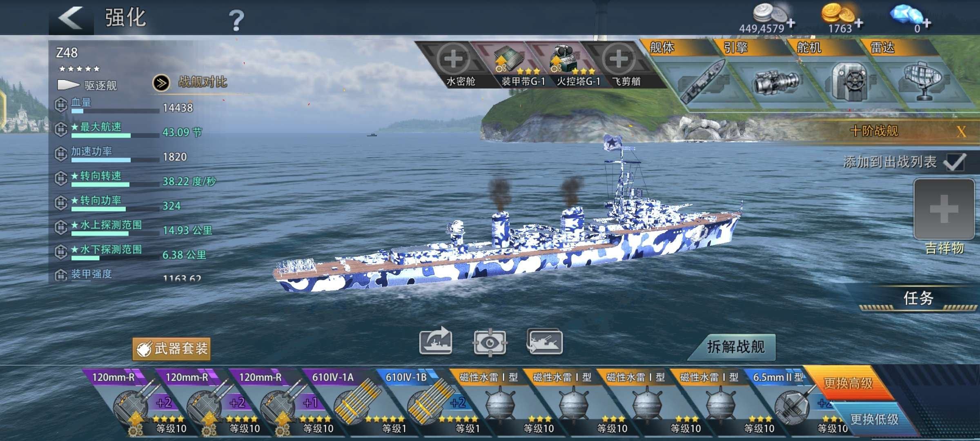This screenshot has height=441, width=980.
Task: Open the question mark help icon
Action: tap(236, 20)
